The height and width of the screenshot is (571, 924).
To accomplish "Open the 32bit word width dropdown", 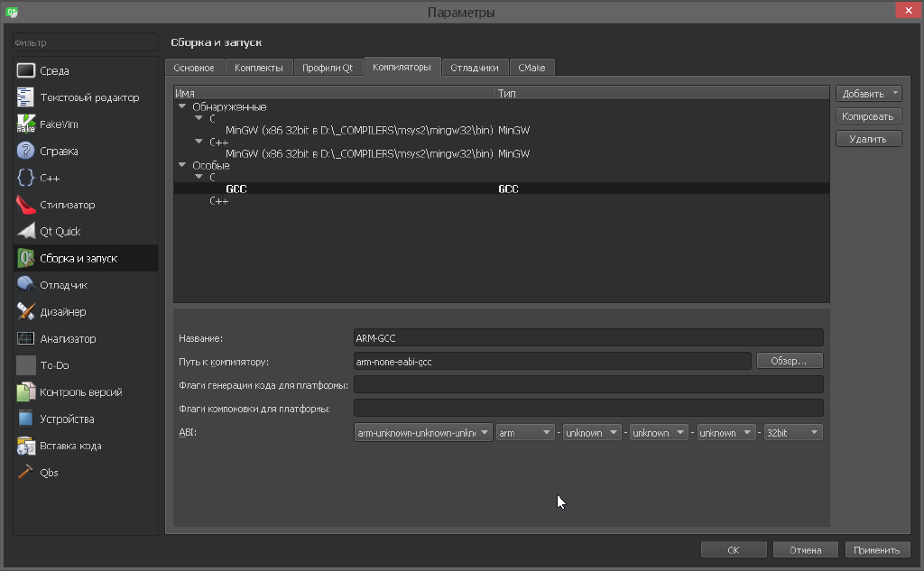I will 792,433.
